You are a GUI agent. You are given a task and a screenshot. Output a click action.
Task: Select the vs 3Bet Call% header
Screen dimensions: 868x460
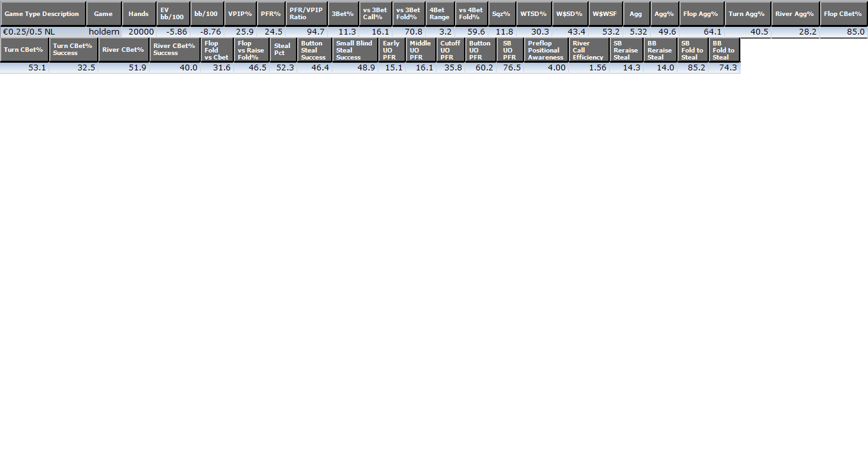pyautogui.click(x=375, y=13)
